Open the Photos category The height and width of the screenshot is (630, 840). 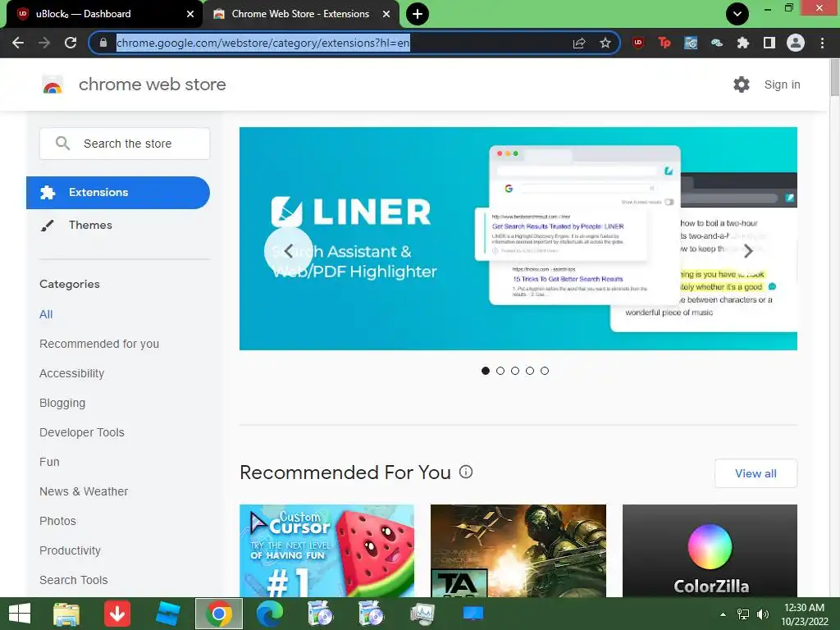tap(58, 521)
